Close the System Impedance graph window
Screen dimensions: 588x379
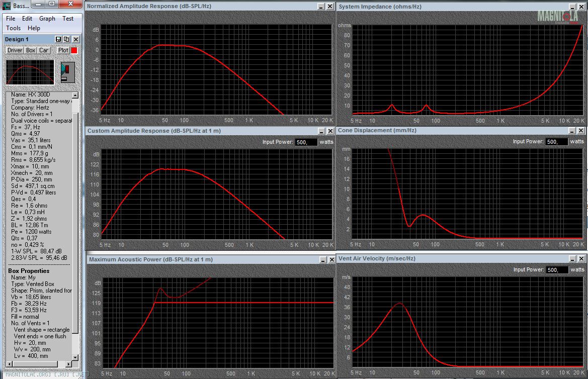click(x=581, y=7)
